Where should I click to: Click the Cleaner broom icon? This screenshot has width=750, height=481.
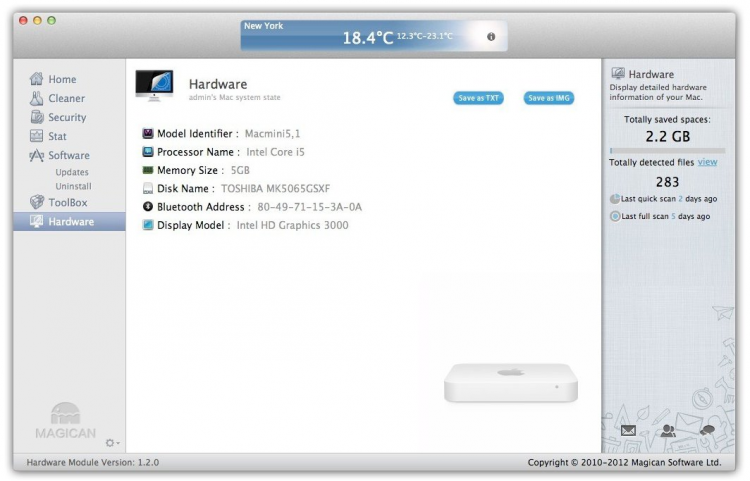[x=36, y=98]
